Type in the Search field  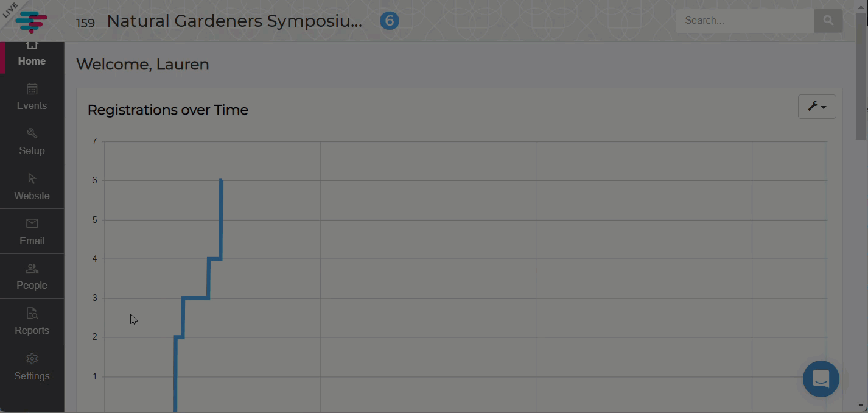(x=744, y=21)
